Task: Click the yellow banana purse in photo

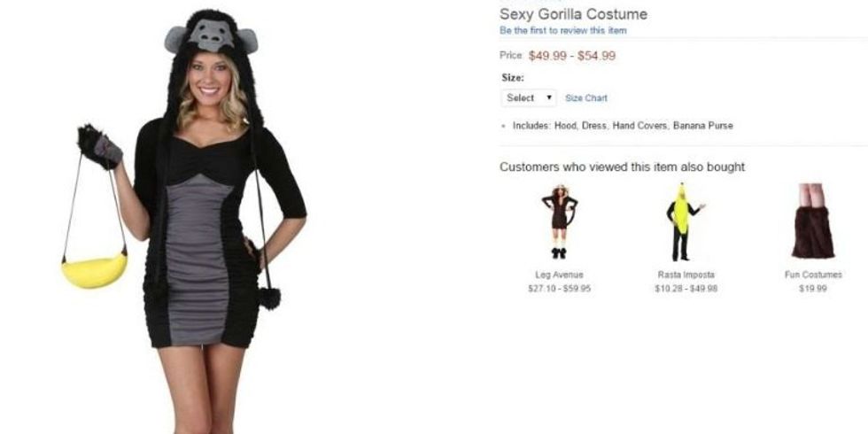Action: (94, 271)
